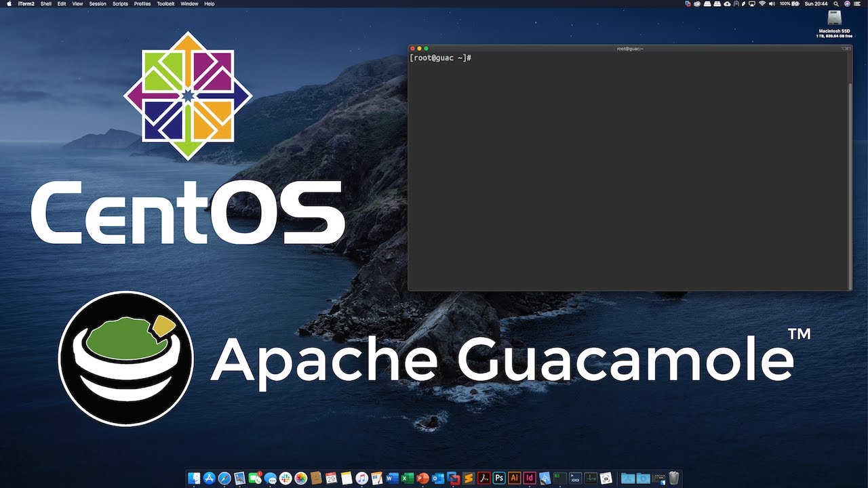Click the terminal title root@guac:~
This screenshot has height=488, width=868.
click(630, 48)
